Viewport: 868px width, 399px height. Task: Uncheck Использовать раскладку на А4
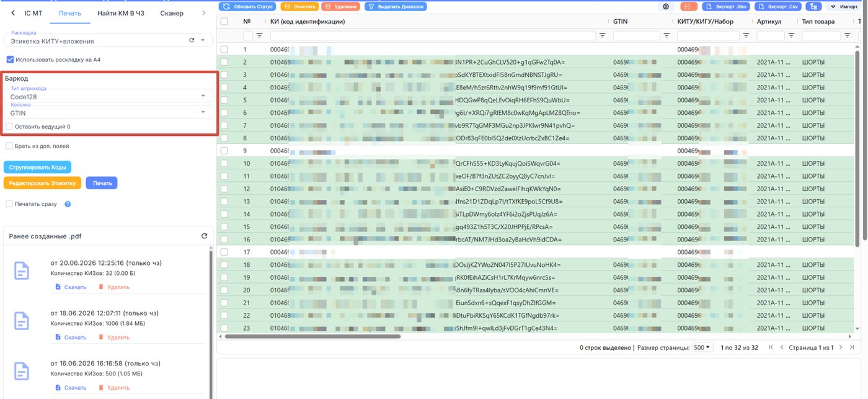point(10,60)
